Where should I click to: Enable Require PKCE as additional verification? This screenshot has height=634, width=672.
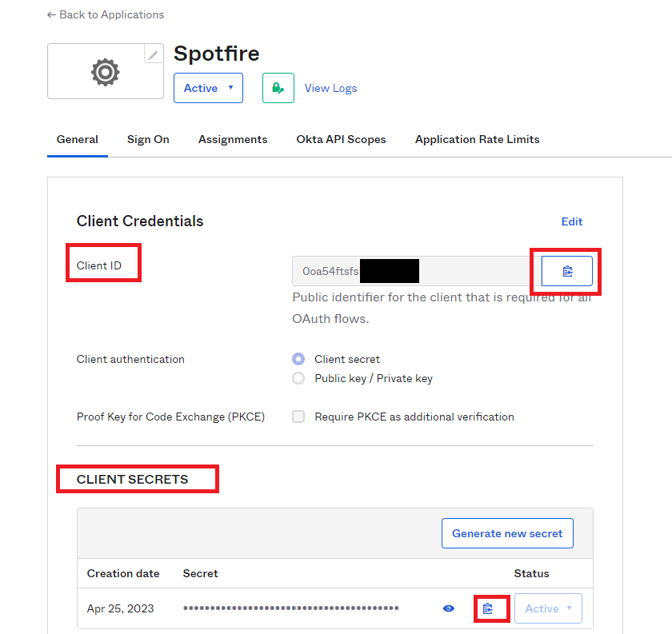point(298,417)
